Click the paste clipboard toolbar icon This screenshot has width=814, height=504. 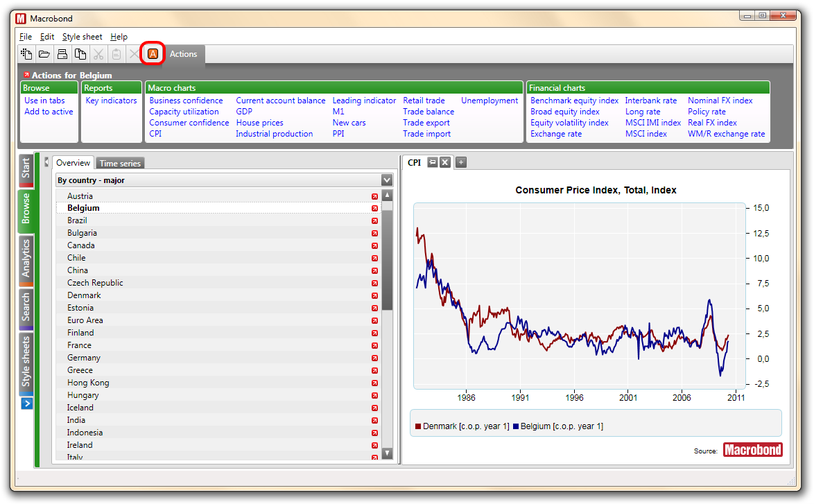[x=116, y=53]
